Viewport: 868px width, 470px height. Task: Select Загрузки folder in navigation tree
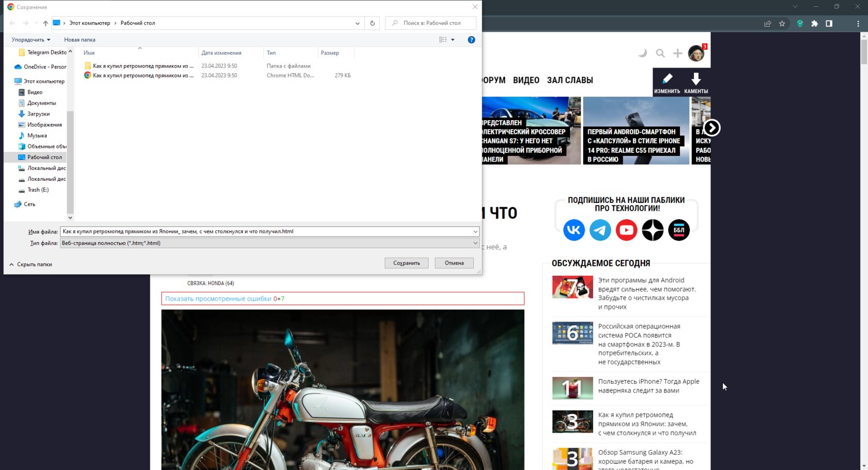point(38,114)
